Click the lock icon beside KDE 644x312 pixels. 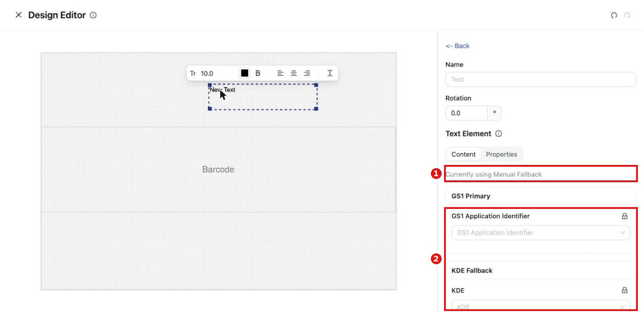625,290
